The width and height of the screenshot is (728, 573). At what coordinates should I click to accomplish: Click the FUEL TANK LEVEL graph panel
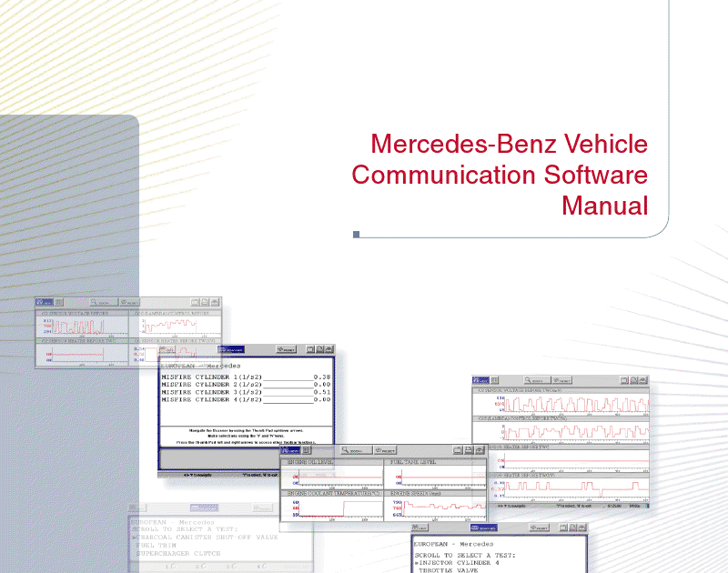click(436, 474)
